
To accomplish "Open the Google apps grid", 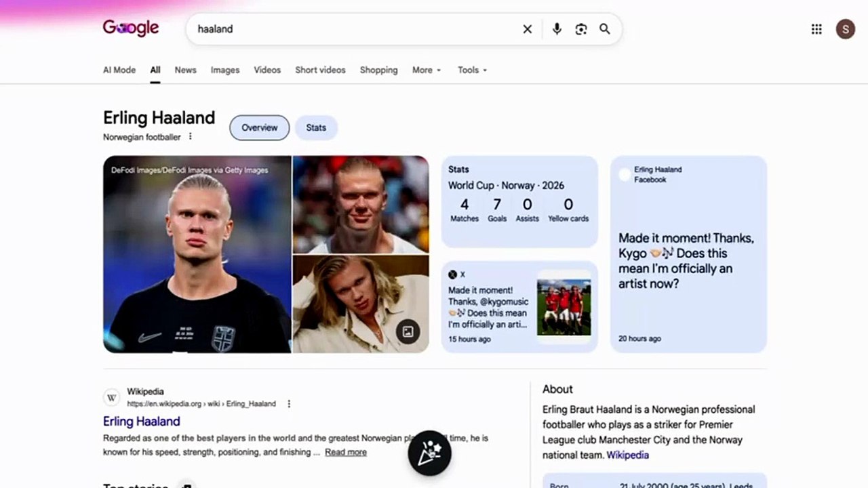I will coord(816,29).
